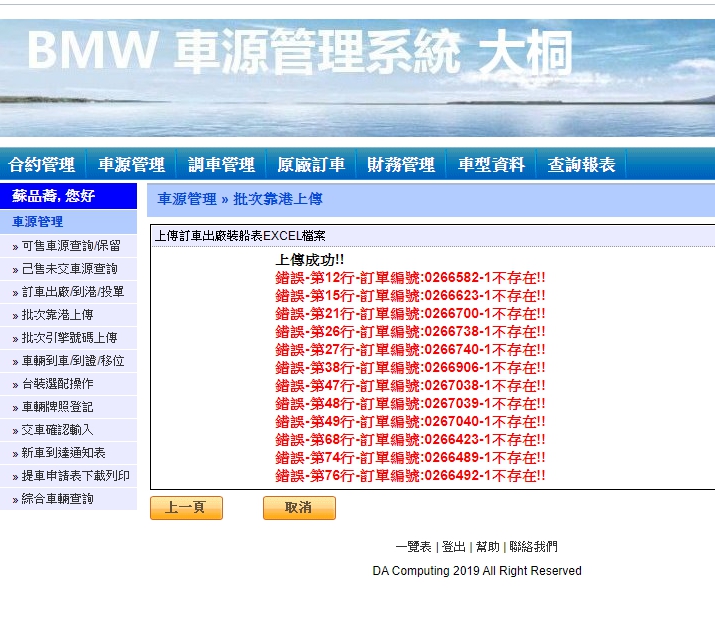This screenshot has height=630, width=715.
Task: Open 車輛牌照登記 sidebar link
Action: [57, 407]
